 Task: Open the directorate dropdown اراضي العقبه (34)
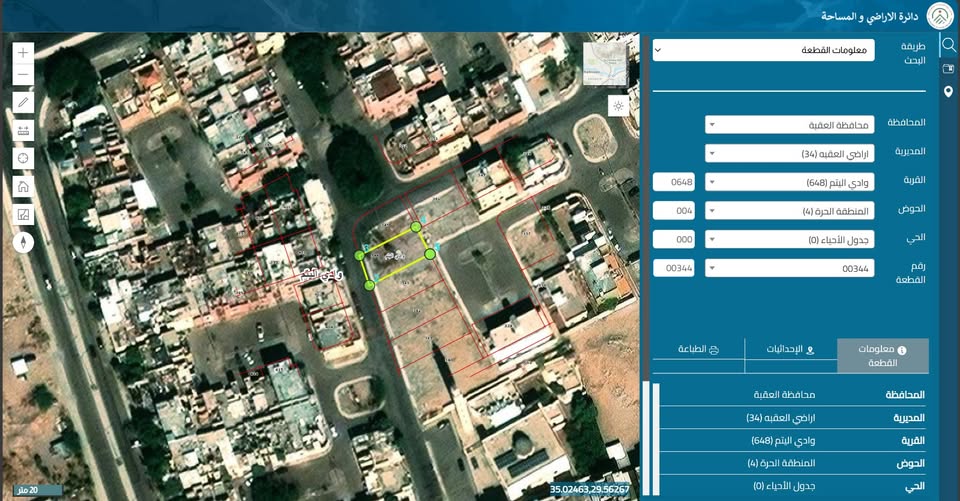click(789, 154)
